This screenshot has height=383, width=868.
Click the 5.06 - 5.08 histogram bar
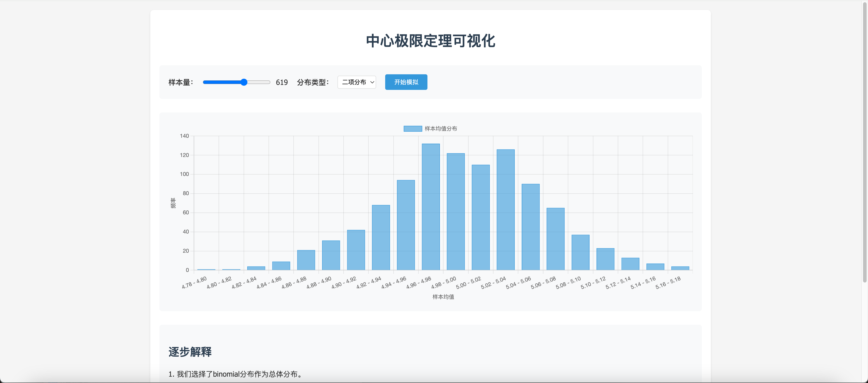pyautogui.click(x=555, y=239)
